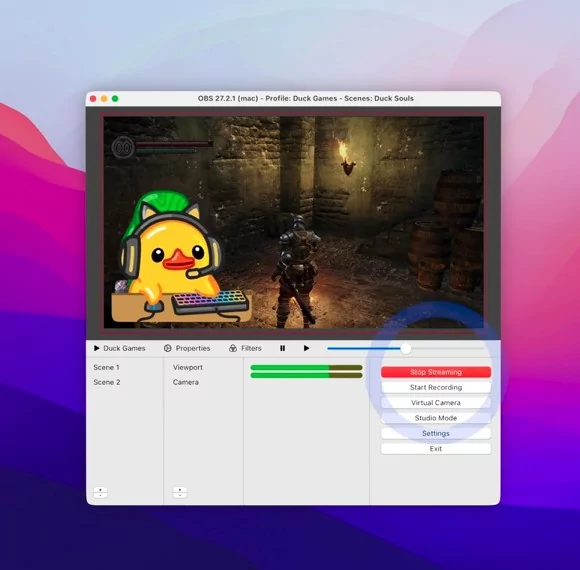
Task: Close the OBS window with red button
Action: 93,98
